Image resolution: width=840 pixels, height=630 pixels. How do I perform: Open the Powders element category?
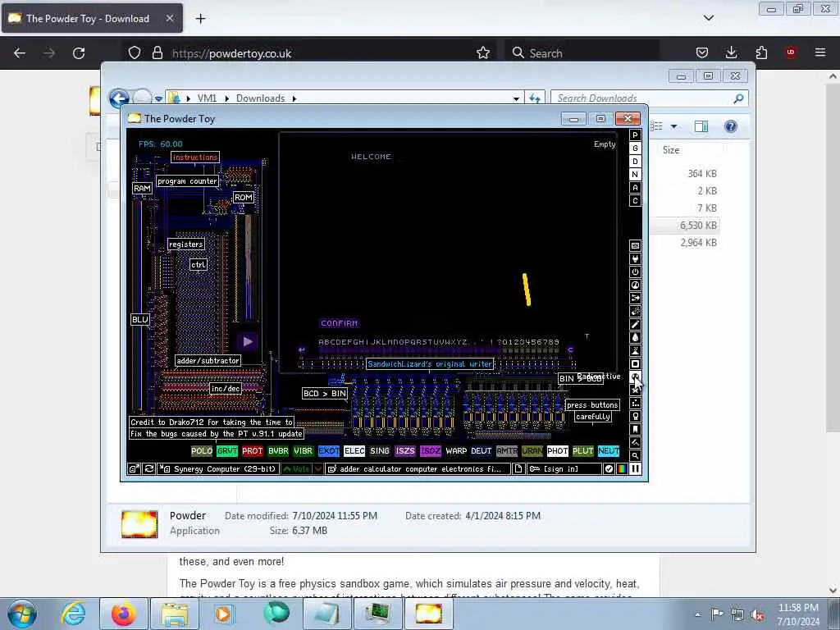pyautogui.click(x=635, y=350)
